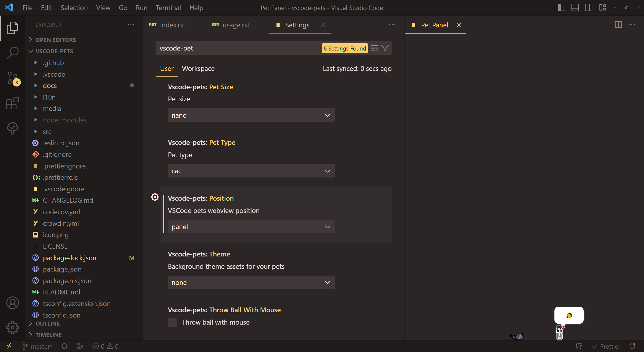The image size is (644, 352).
Task: Synchronize changes via status bar sync icon
Action: point(64,346)
